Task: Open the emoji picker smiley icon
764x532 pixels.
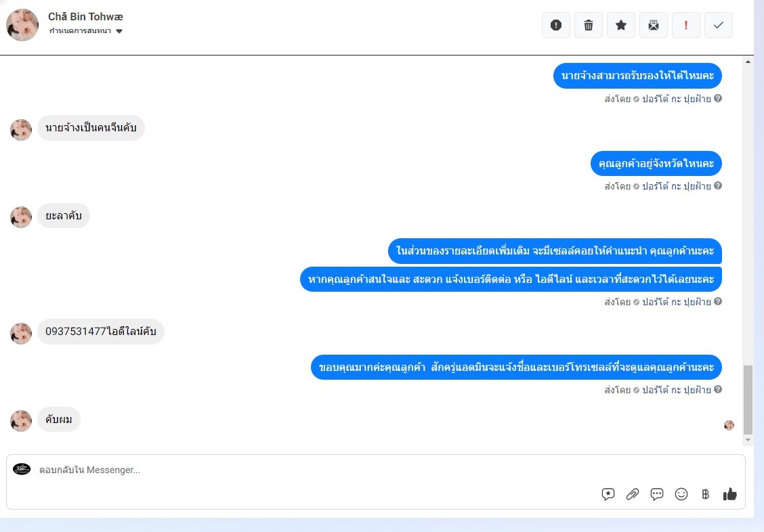Action: tap(681, 495)
